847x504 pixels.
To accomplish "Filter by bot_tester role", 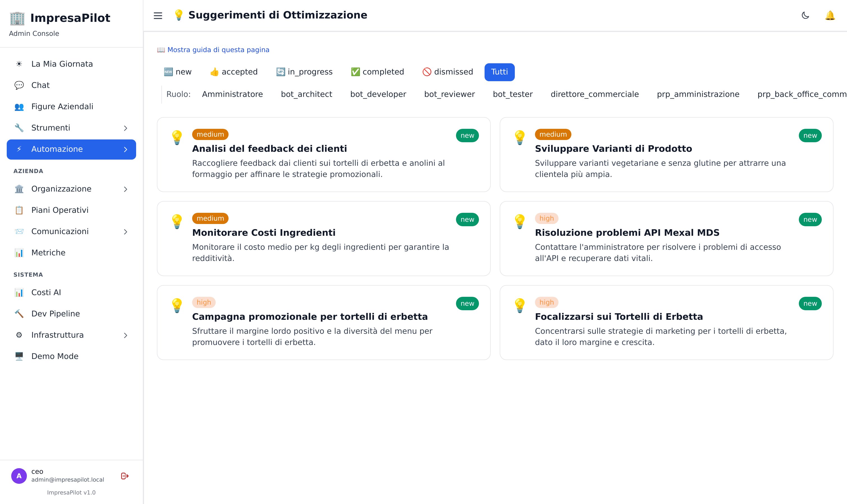I will click(x=513, y=94).
